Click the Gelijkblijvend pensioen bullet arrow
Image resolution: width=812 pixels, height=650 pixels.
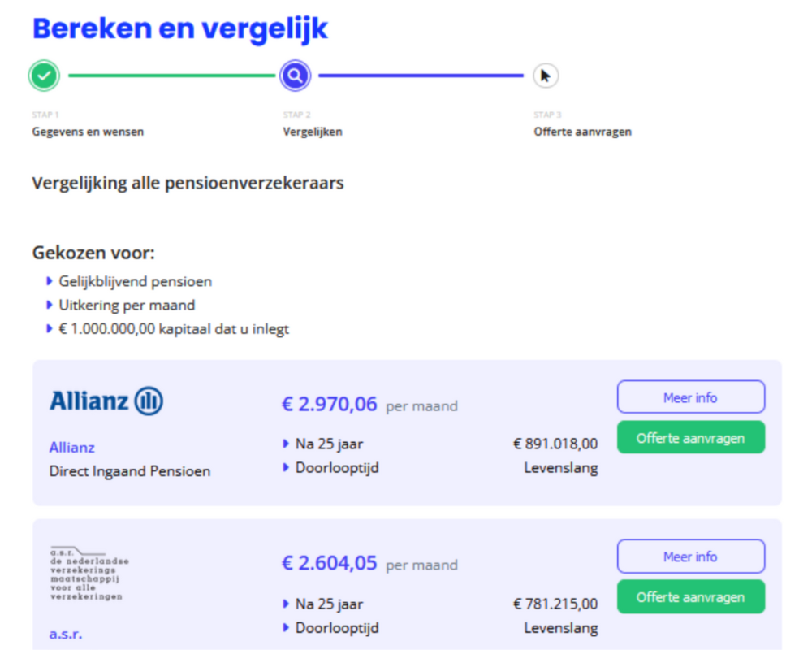(x=50, y=281)
